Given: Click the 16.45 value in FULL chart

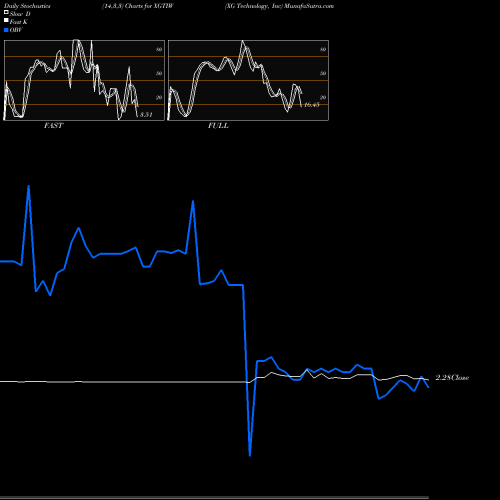Looking at the screenshot, I should pyautogui.click(x=312, y=105).
